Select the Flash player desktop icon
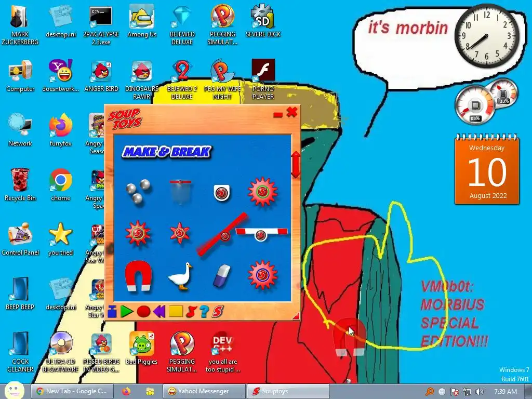 pyautogui.click(x=263, y=79)
